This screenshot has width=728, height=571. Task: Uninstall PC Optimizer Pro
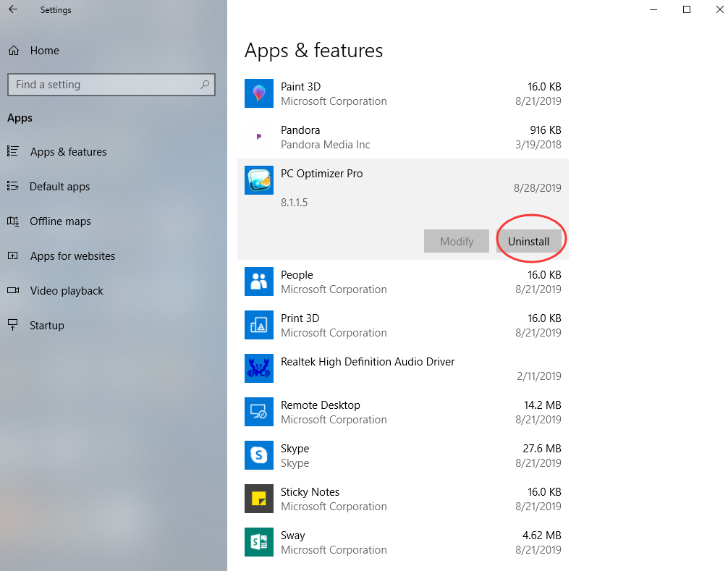529,241
